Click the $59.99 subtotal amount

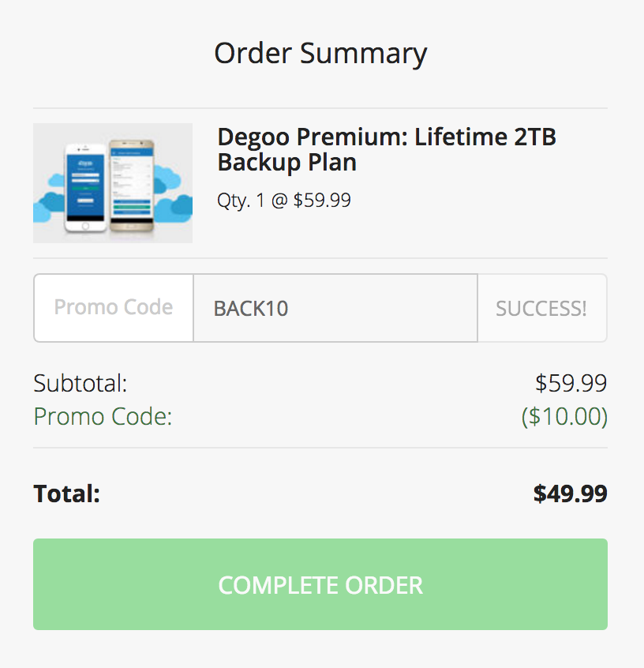click(571, 383)
